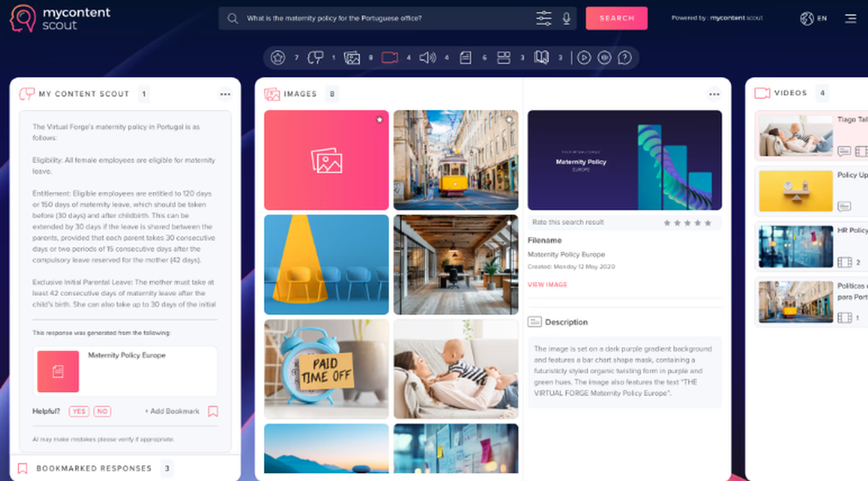
Task: Open the Maternity Policy preview image
Action: (624, 160)
